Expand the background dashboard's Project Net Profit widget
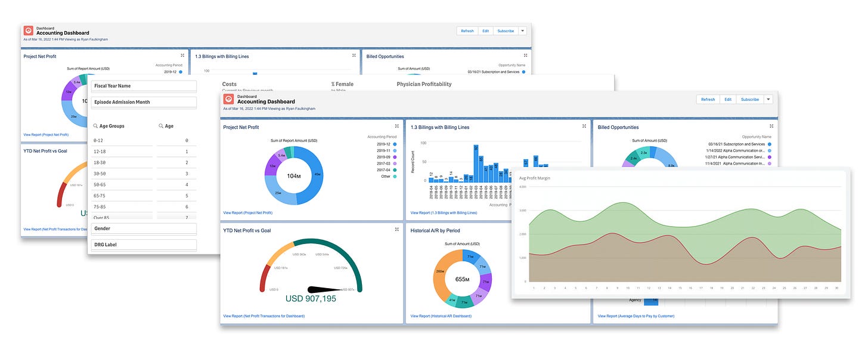This screenshot has width=868, height=346. point(182,55)
